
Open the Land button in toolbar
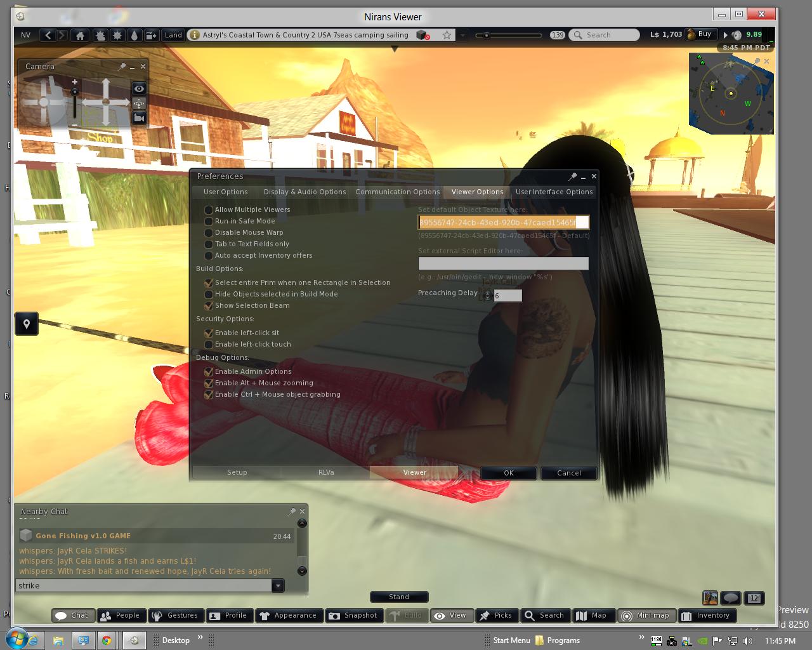pyautogui.click(x=173, y=36)
